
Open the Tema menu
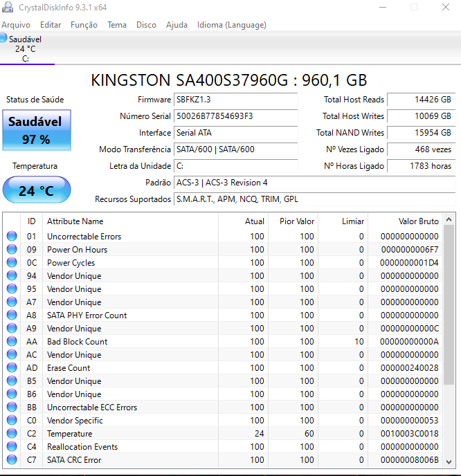[x=116, y=25]
